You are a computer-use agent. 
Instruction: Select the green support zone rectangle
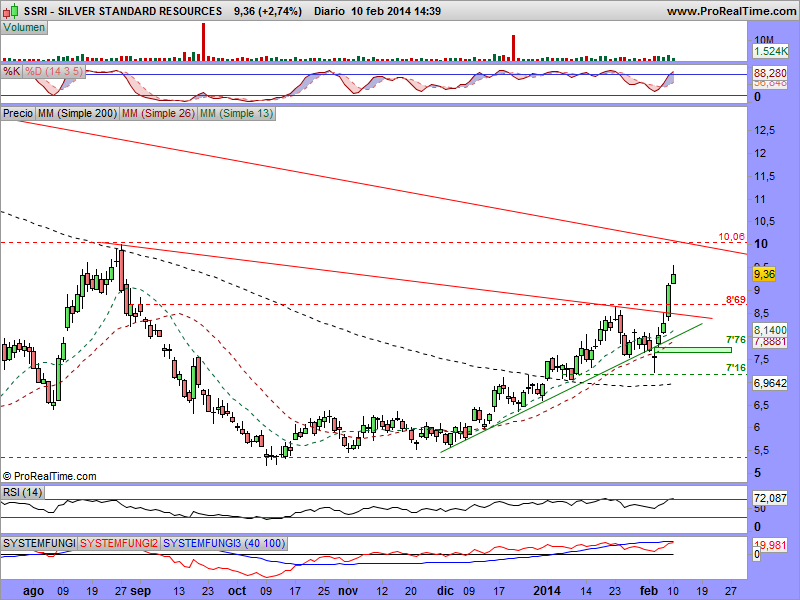(x=693, y=349)
